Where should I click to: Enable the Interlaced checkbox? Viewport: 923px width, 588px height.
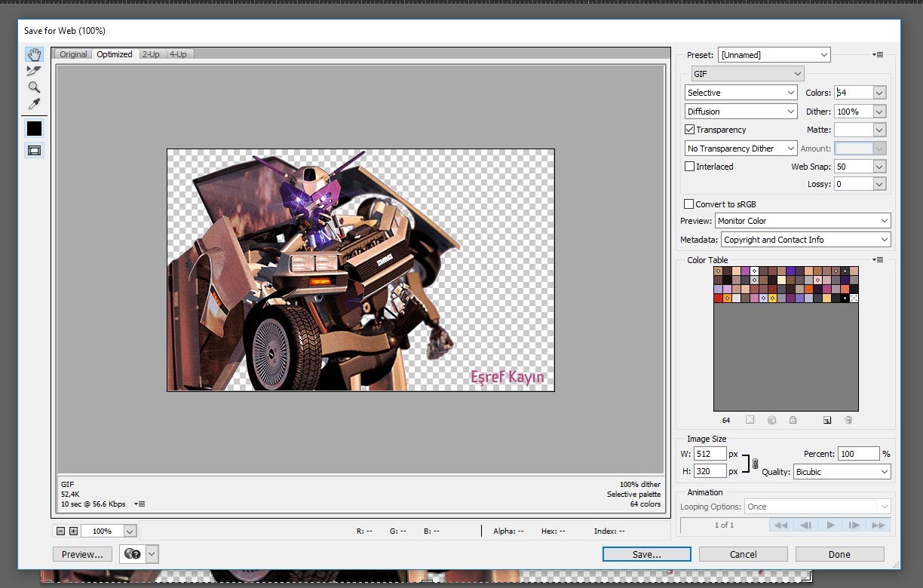pos(690,167)
